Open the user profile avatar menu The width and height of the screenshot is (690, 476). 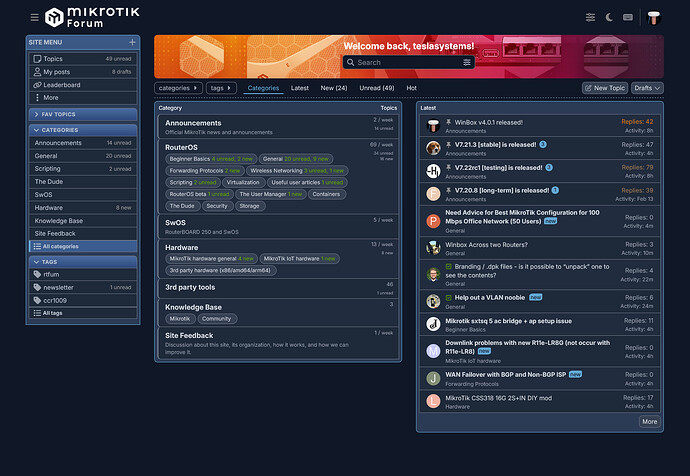coord(654,18)
